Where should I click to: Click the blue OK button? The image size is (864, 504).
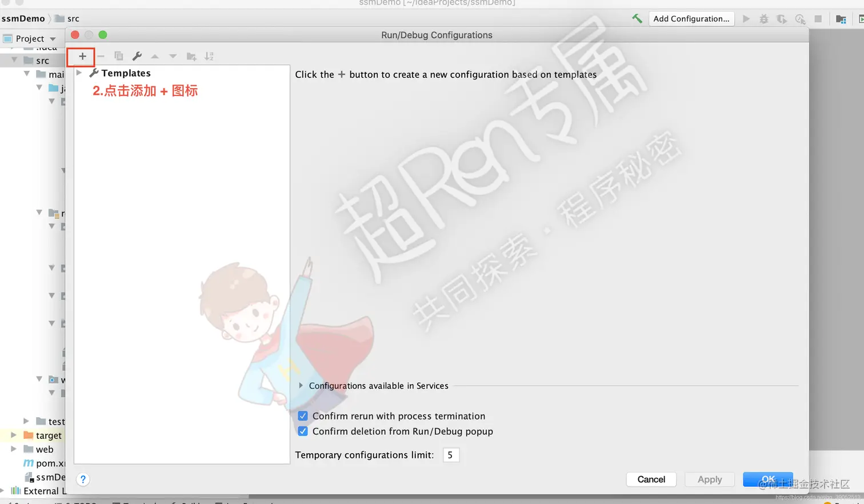(768, 479)
